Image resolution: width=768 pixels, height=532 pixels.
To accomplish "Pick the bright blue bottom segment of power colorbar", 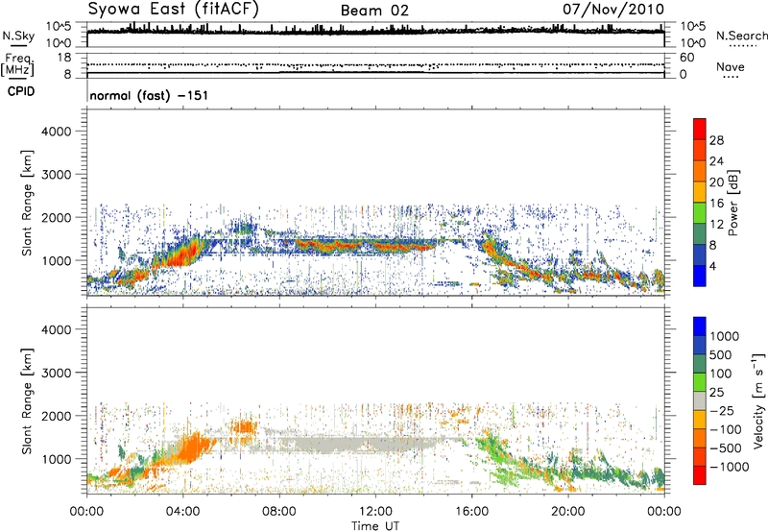I will (700, 276).
